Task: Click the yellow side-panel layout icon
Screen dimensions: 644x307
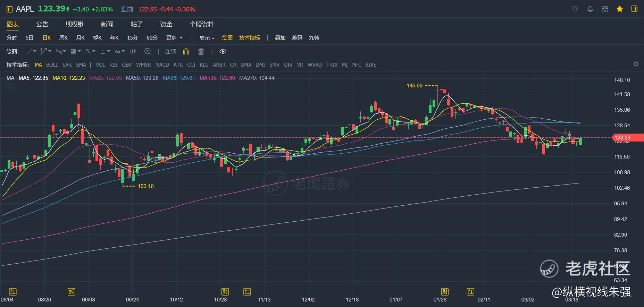Action: point(635,9)
